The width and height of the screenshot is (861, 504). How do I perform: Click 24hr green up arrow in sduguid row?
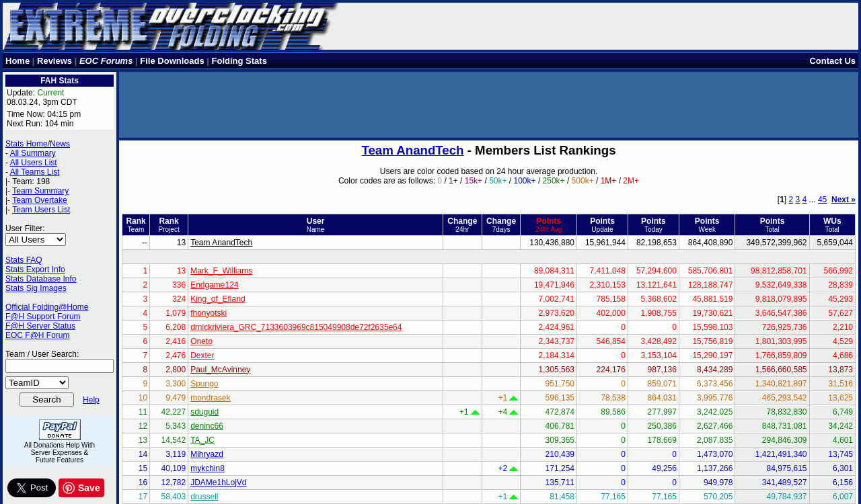pyautogui.click(x=475, y=413)
